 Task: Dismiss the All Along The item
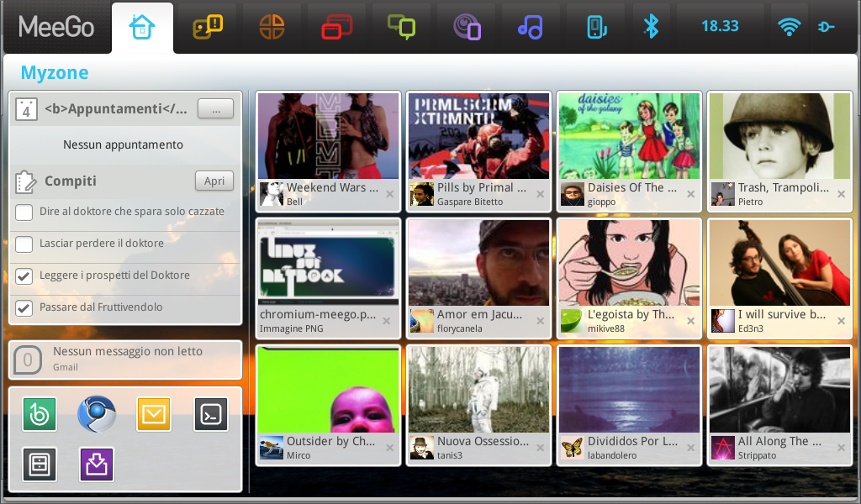click(841, 448)
